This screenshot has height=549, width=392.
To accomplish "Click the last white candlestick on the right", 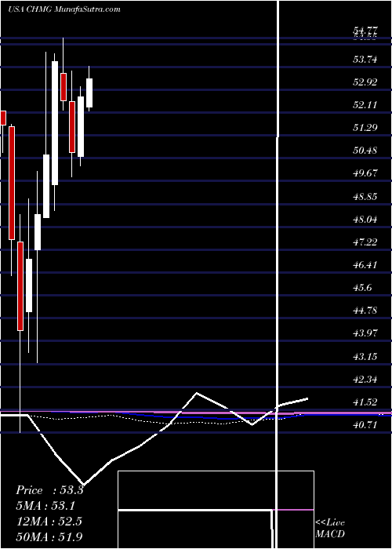I will (x=89, y=93).
